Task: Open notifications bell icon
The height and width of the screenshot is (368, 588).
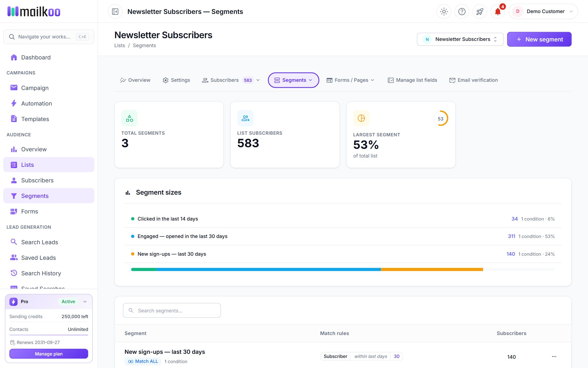Action: click(498, 11)
